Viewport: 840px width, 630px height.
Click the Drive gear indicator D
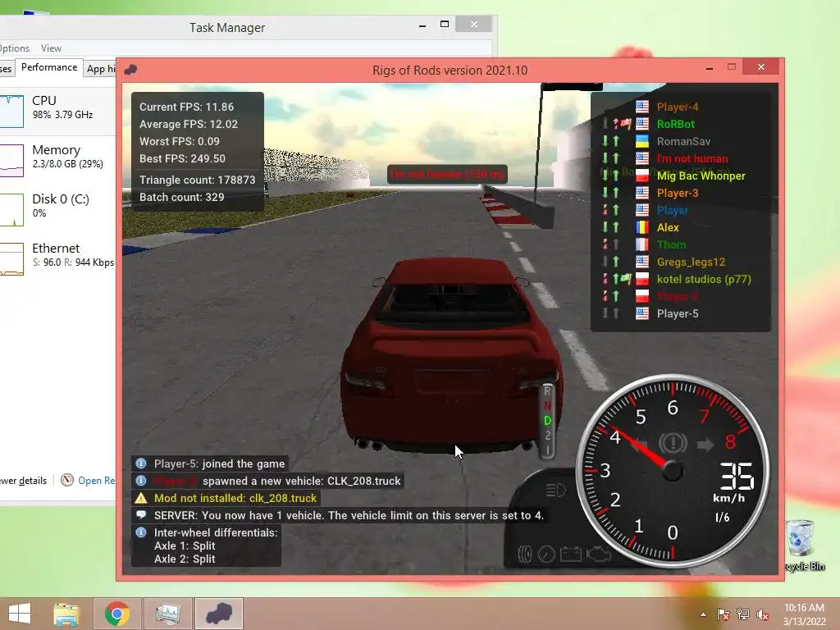pos(547,421)
